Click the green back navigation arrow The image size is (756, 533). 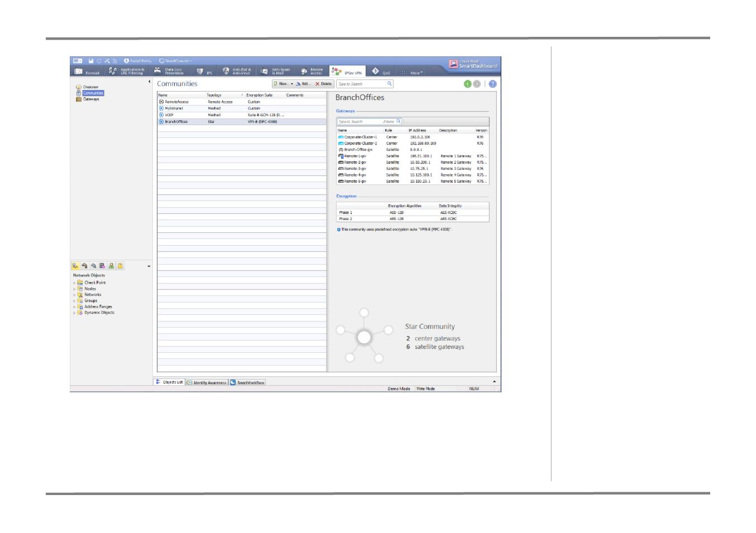coord(468,84)
